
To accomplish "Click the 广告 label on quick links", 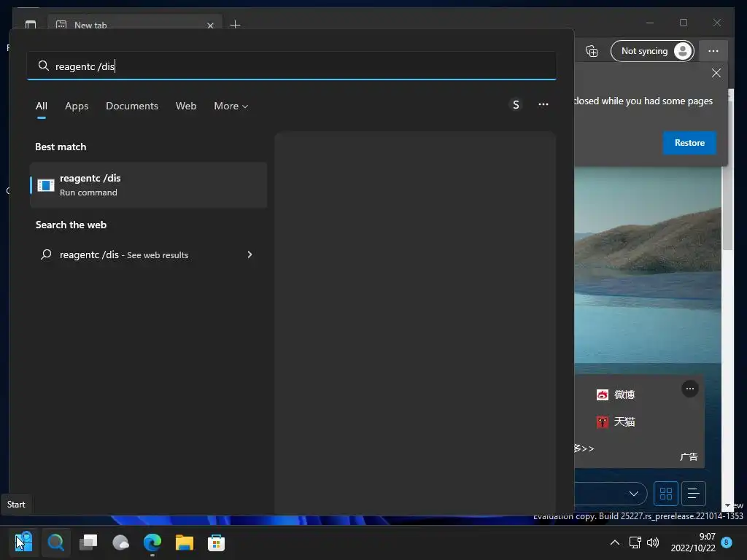I will [x=689, y=456].
